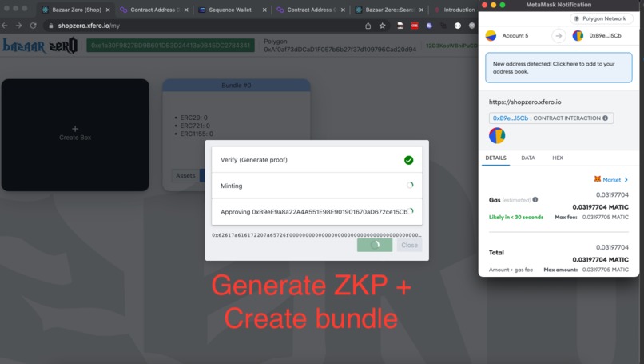This screenshot has height=364, width=644.
Task: Switch to the Bazaar Zero (Shop) tab
Action: click(77, 10)
